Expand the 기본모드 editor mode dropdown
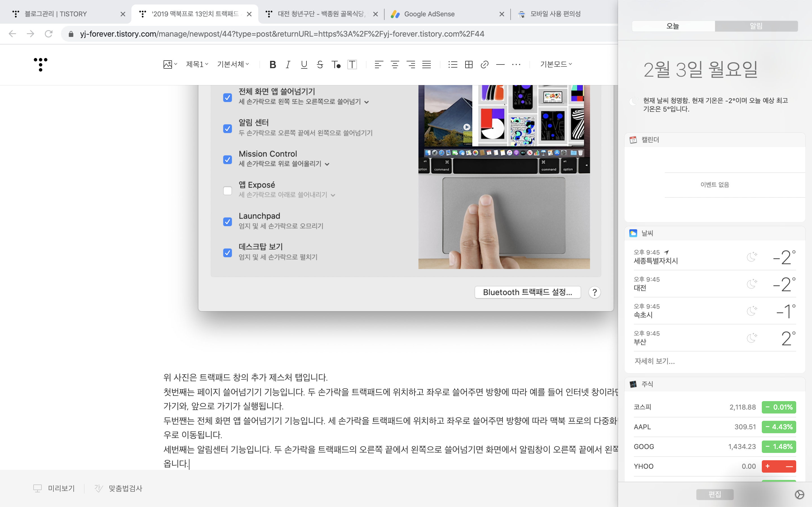Image resolution: width=812 pixels, height=507 pixels. [556, 65]
